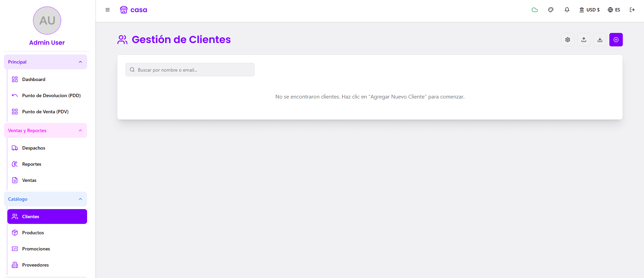Select Clientes in the sidebar
Viewport: 644px width, 278px height.
(x=47, y=216)
